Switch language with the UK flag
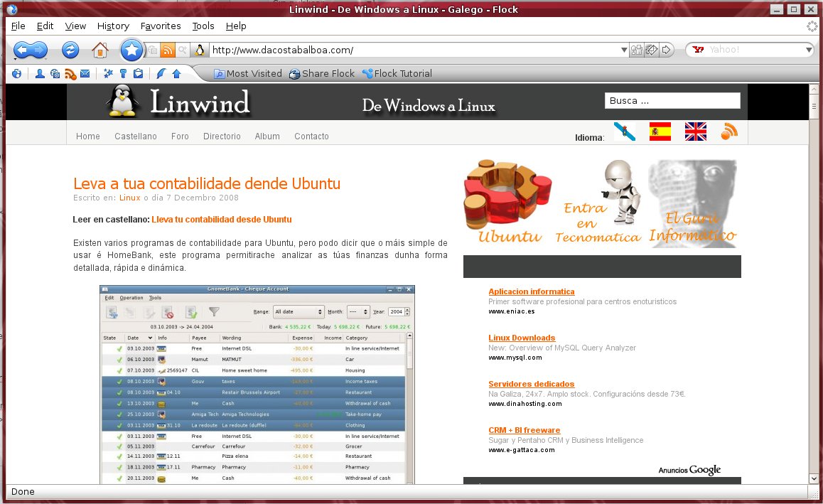The width and height of the screenshot is (823, 504). click(x=696, y=132)
